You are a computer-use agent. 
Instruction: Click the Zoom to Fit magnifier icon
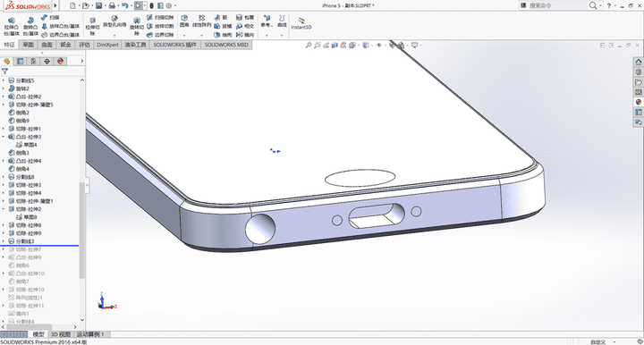(x=308, y=45)
